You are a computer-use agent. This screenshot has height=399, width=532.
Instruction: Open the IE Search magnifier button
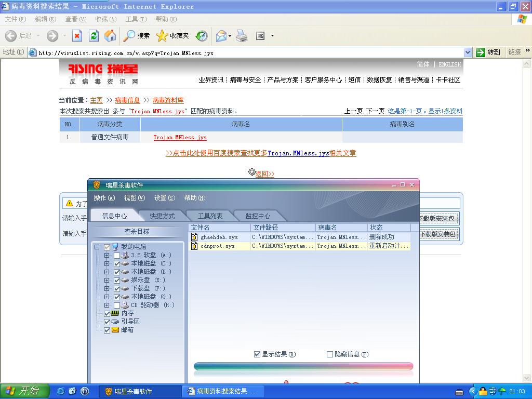pos(137,36)
